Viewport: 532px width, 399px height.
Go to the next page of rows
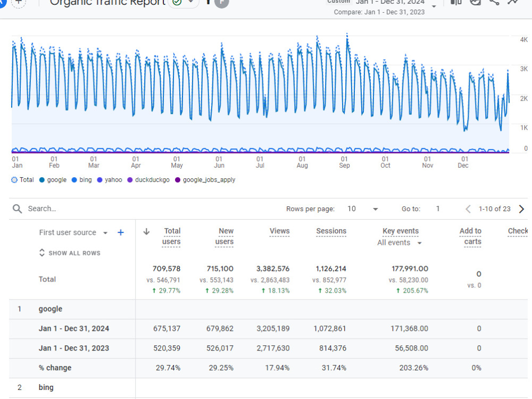(521, 209)
